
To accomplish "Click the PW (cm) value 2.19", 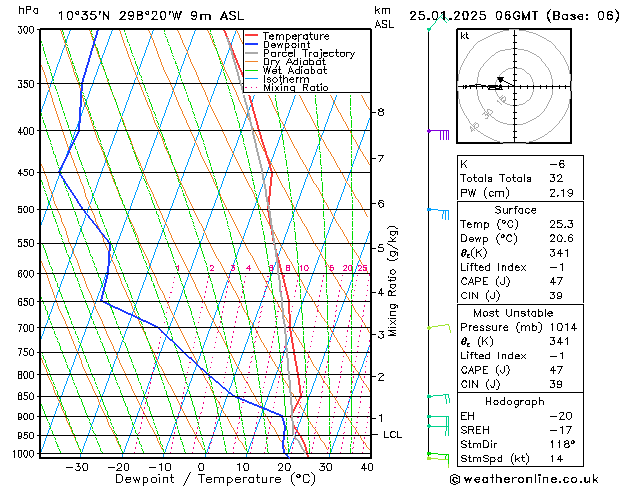I will (x=561, y=193).
